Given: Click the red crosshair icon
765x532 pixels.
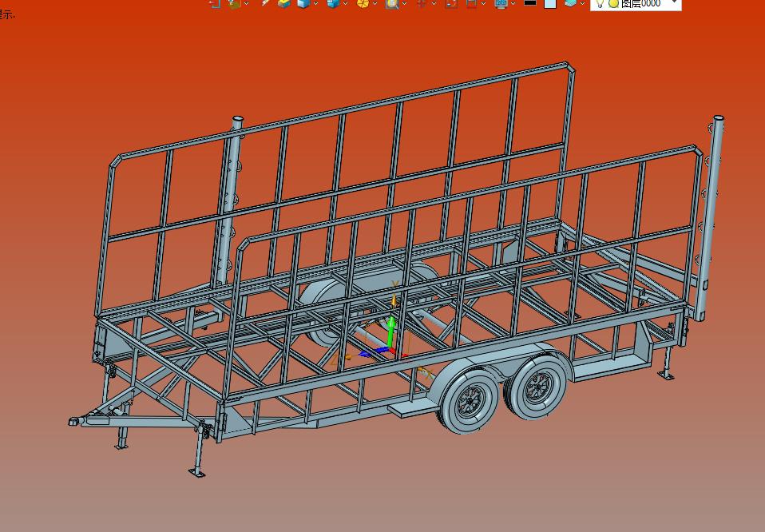Looking at the screenshot, I should pos(421,3).
